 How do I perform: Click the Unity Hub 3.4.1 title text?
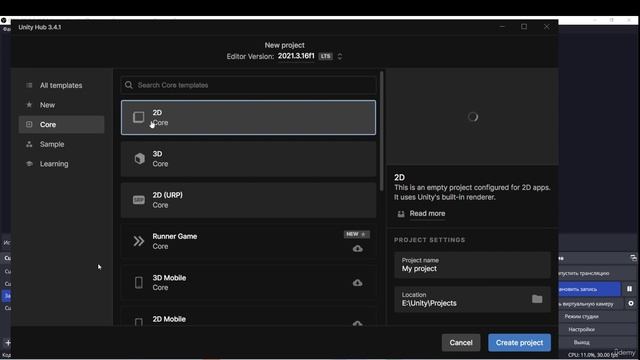point(40,27)
